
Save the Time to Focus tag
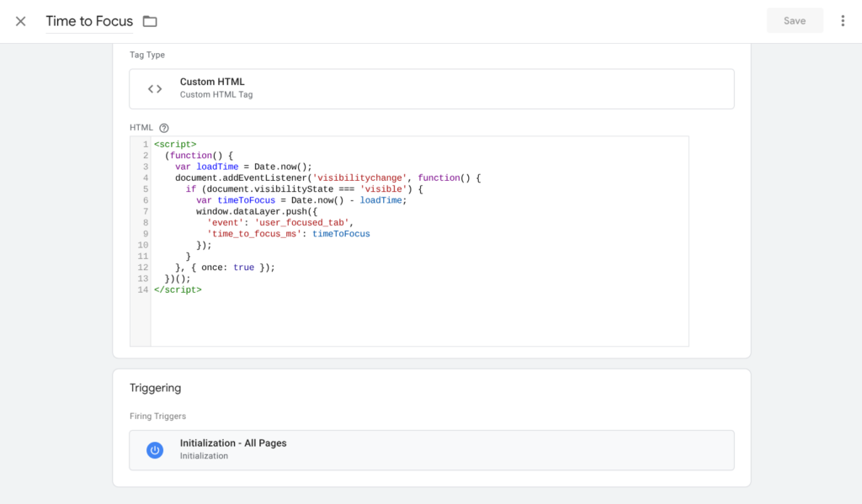point(794,20)
